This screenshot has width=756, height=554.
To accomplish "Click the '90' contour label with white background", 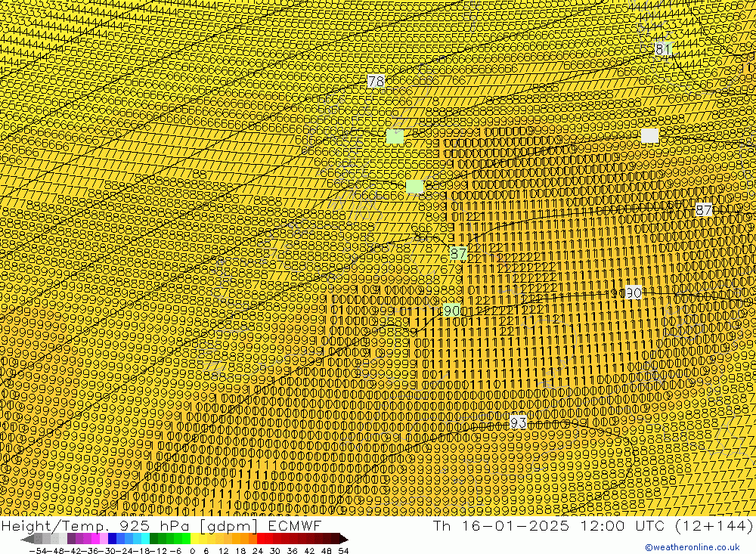I will [x=633, y=292].
